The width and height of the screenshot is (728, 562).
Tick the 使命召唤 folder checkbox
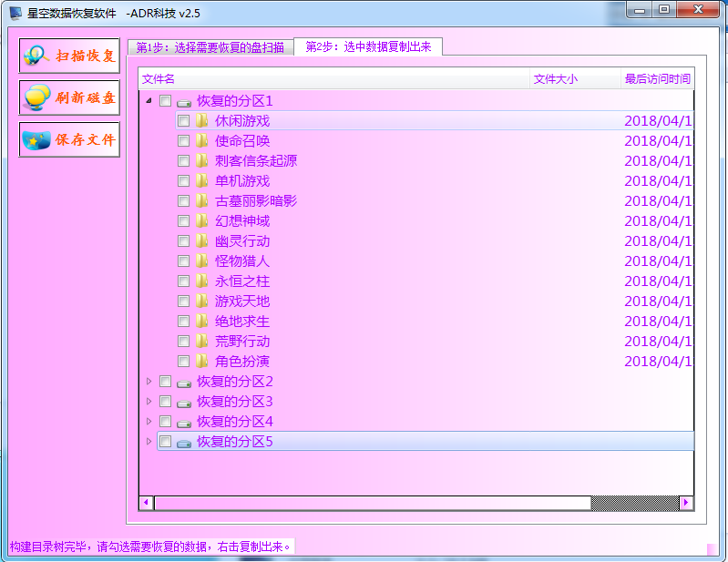[x=183, y=140]
